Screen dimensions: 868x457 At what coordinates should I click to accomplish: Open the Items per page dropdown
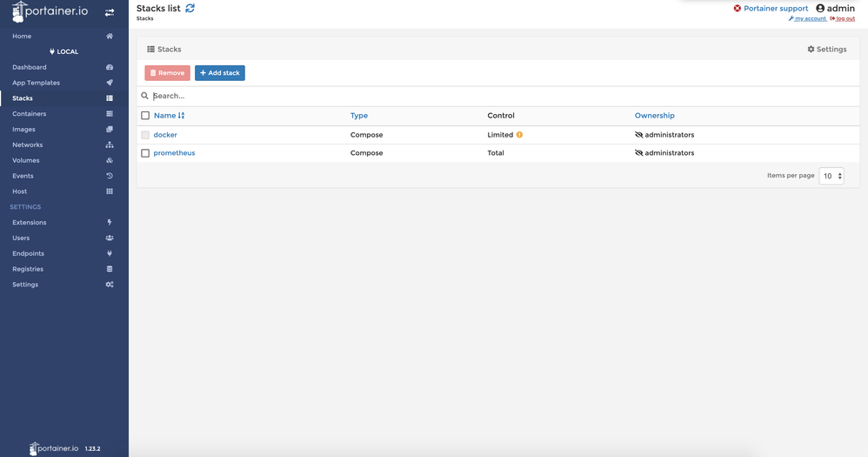tap(831, 176)
